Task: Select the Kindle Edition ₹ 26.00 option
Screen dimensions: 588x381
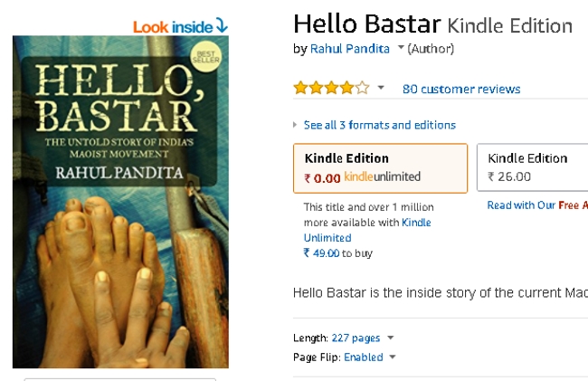Action: tap(532, 167)
